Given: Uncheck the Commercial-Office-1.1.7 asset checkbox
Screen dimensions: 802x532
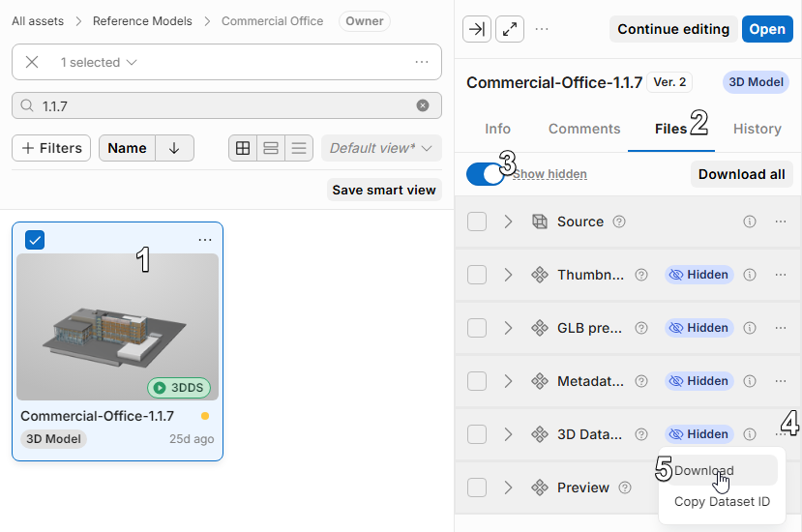Looking at the screenshot, I should click(x=34, y=240).
